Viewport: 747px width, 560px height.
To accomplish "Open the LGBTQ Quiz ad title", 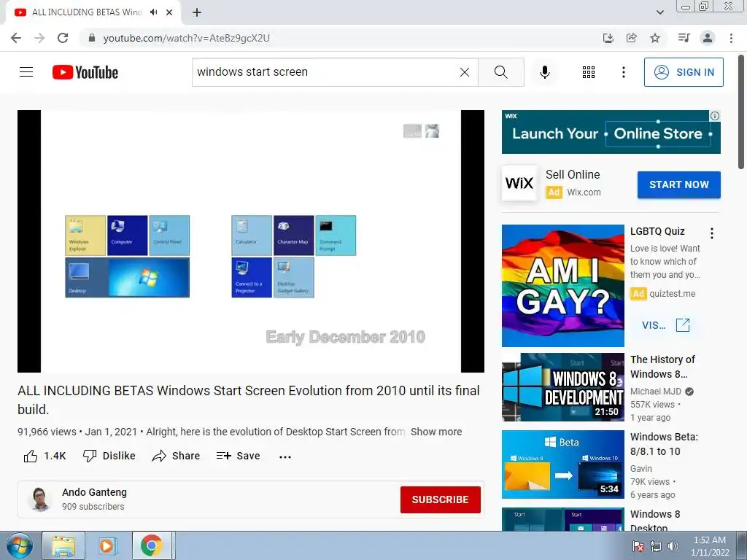I will pos(657,231).
